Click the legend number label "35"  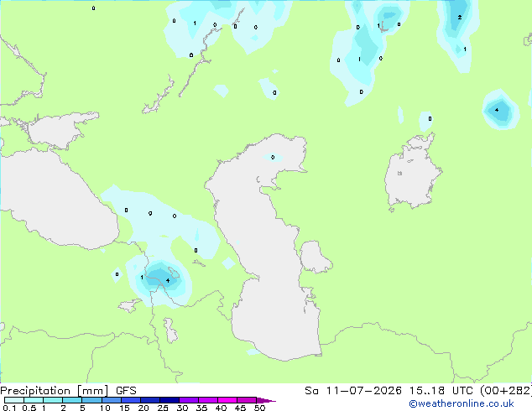201,408
